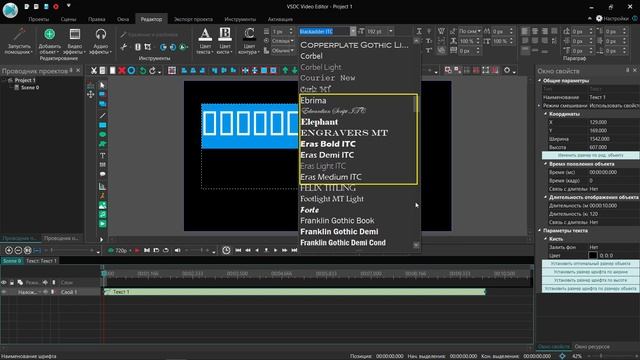Click the redo arrow icon
This screenshot has height=360, width=640.
152,71
